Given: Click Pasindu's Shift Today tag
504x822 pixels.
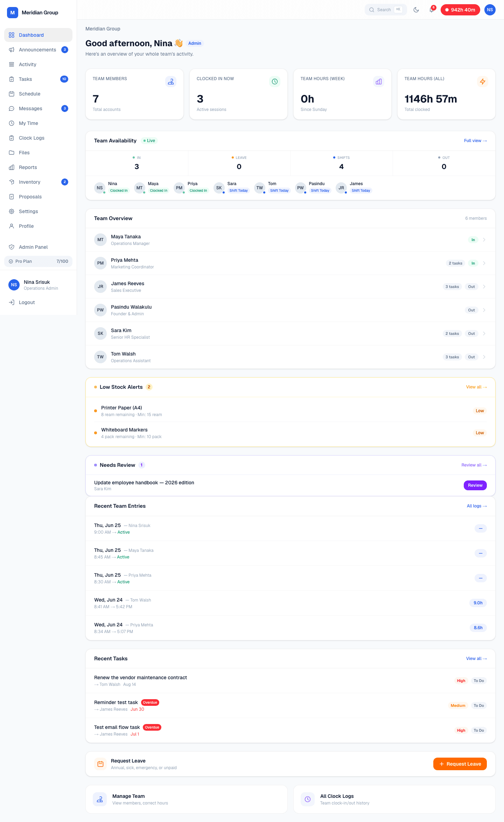Looking at the screenshot, I should coord(320,191).
